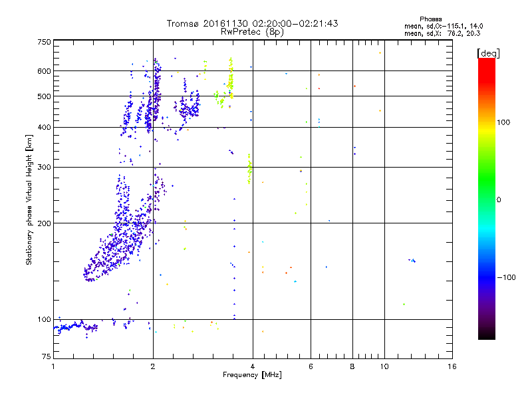Click the plot title 'Tromsø 20161130 02:20:00-02:21:43'

click(252, 23)
